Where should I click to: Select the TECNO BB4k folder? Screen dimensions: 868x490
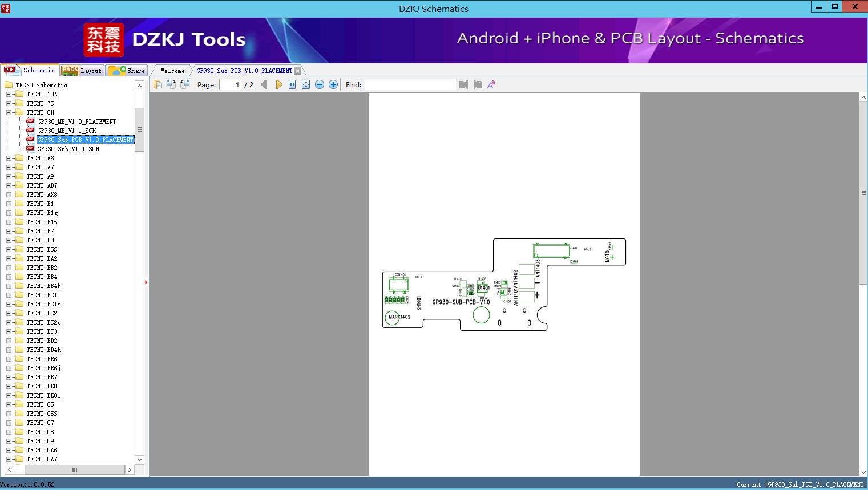(x=43, y=286)
